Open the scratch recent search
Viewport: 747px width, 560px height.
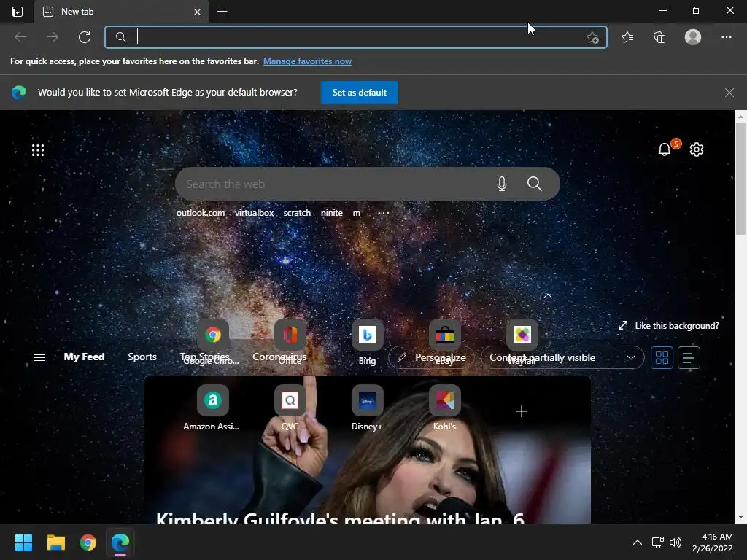[x=297, y=213]
